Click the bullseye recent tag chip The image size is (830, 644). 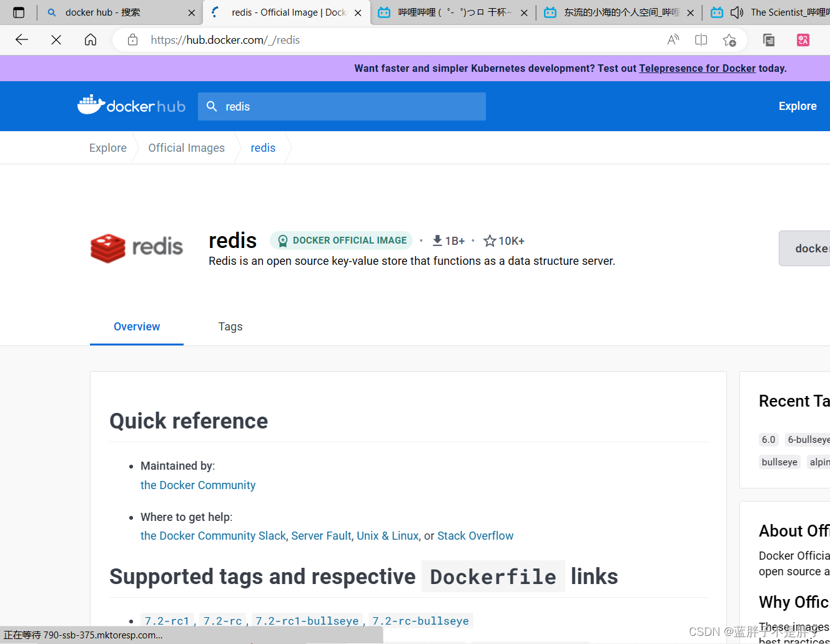779,462
